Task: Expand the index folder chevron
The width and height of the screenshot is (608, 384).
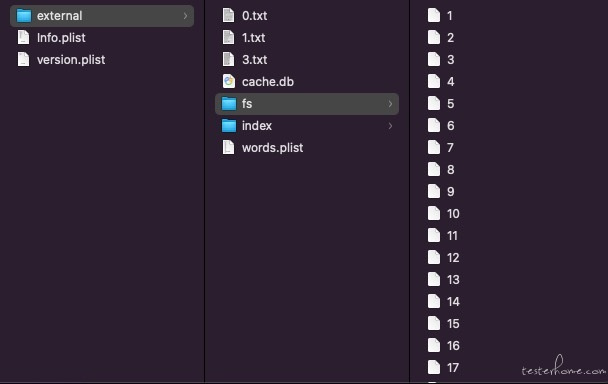Action: 390,126
